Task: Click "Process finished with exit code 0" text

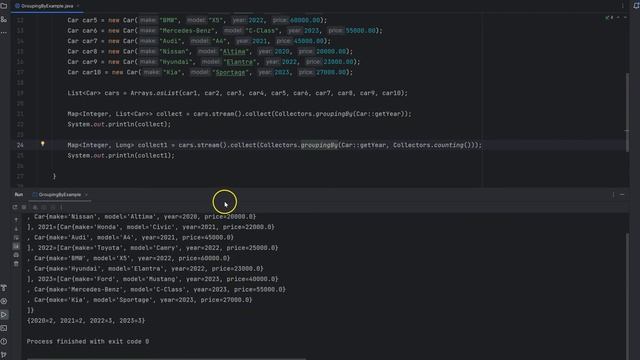Action: coord(88,342)
